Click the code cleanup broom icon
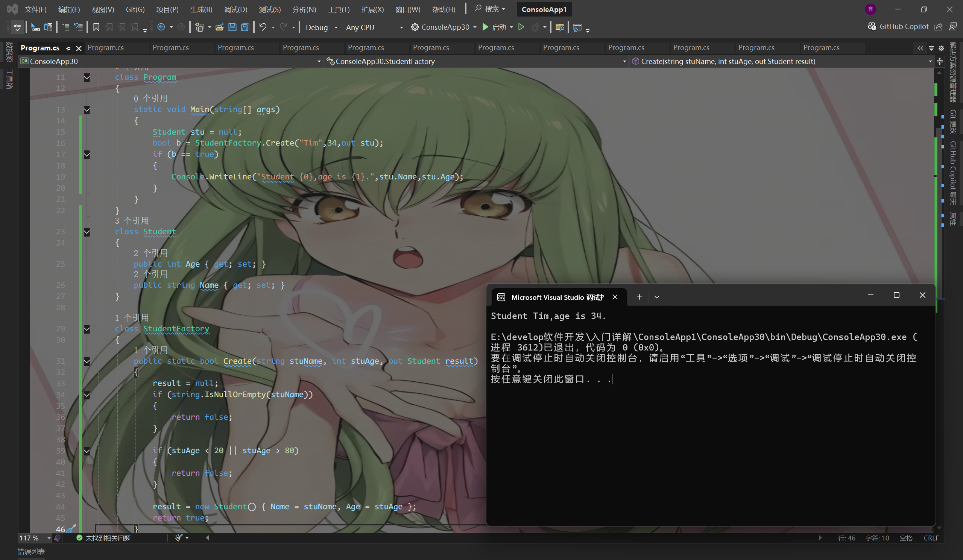Viewport: 963px width, 560px height. [179, 538]
